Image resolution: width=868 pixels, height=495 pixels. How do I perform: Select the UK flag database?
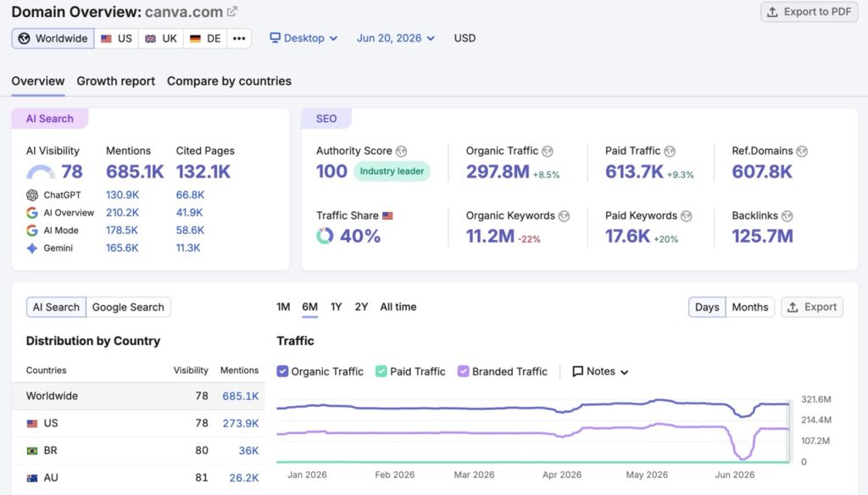click(160, 38)
